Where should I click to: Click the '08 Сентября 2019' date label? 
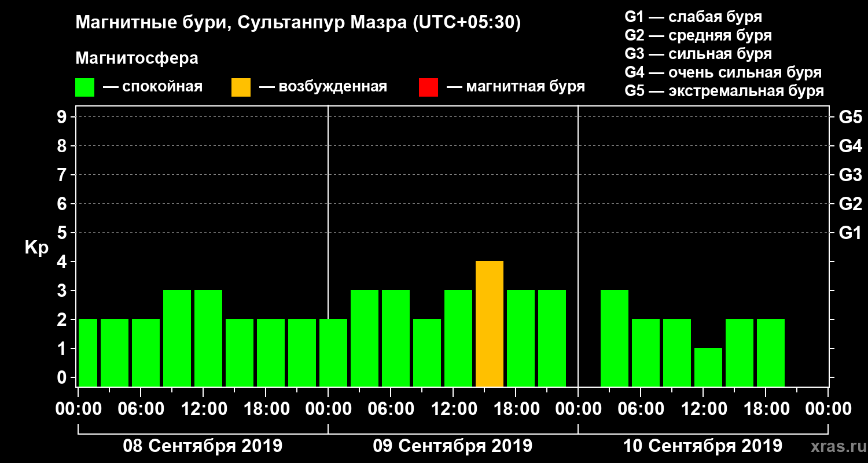(203, 446)
